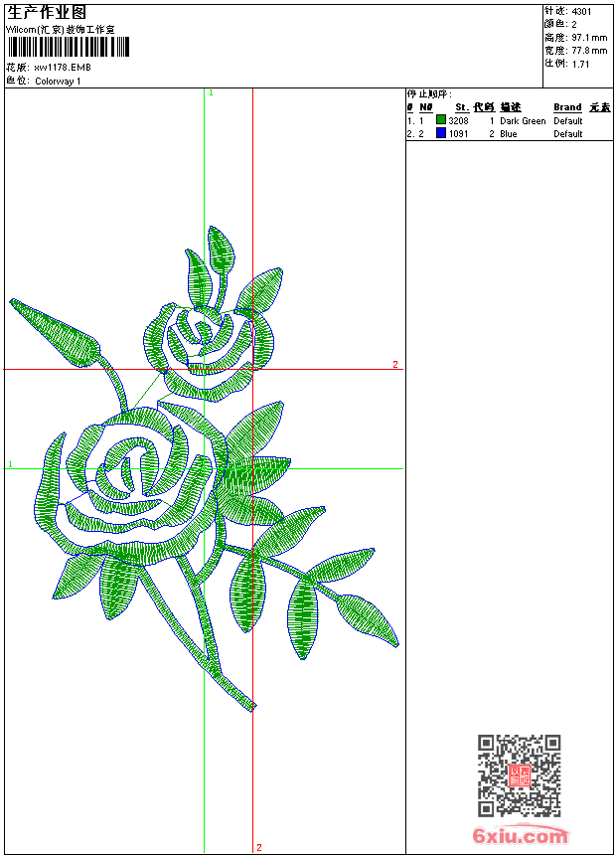Image resolution: width=616 pixels, height=855 pixels.
Task: Click the Dark Green description
Action: pyautogui.click(x=523, y=121)
